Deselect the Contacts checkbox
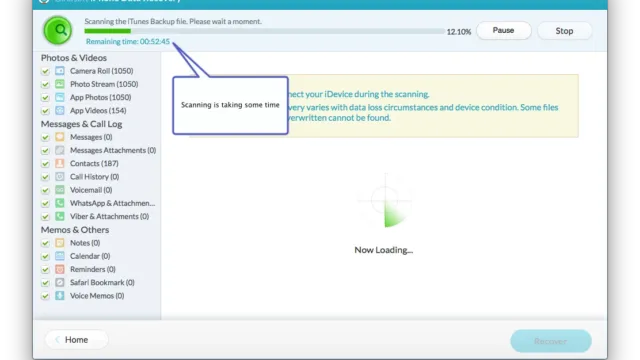This screenshot has width=640, height=360. (45, 164)
